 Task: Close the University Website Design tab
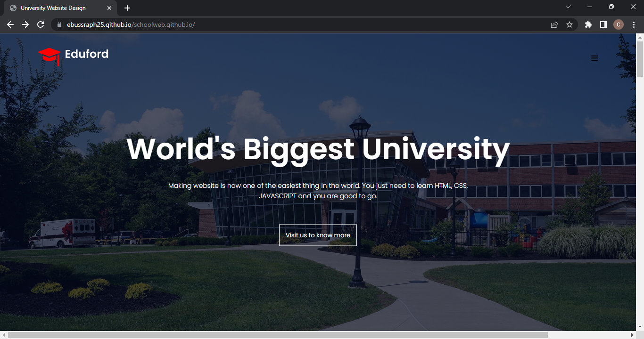pyautogui.click(x=109, y=8)
